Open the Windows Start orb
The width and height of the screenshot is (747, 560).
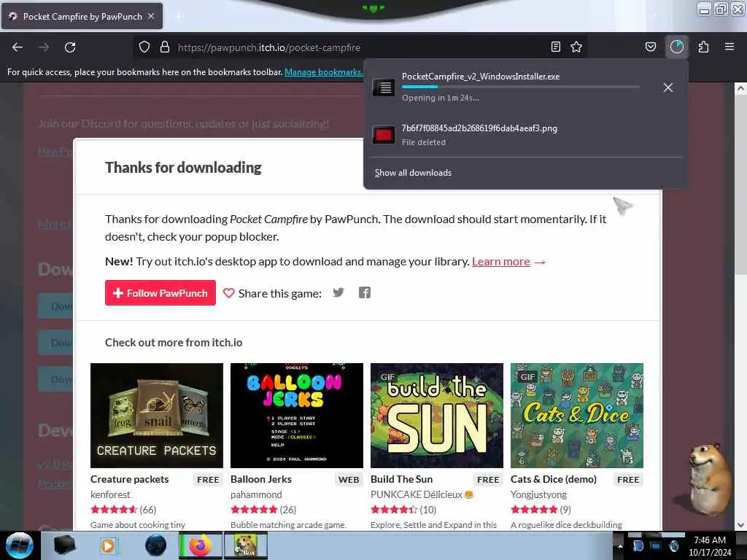pos(20,545)
